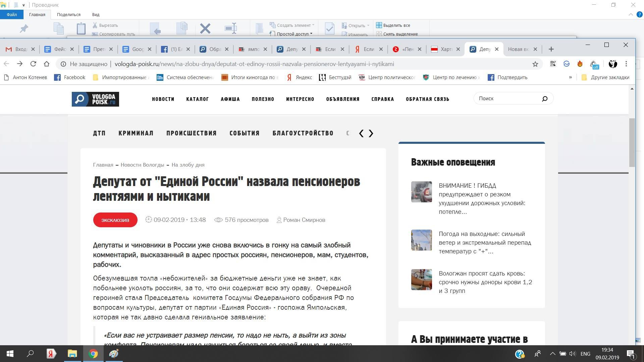Click the Explorer pin to quick access icon
This screenshot has width=644, height=362.
click(24, 28)
